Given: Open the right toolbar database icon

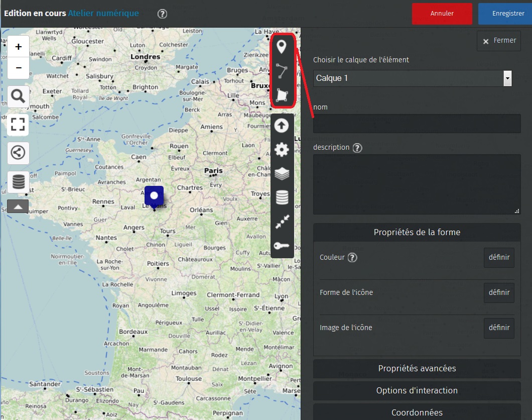Looking at the screenshot, I should tap(282, 197).
